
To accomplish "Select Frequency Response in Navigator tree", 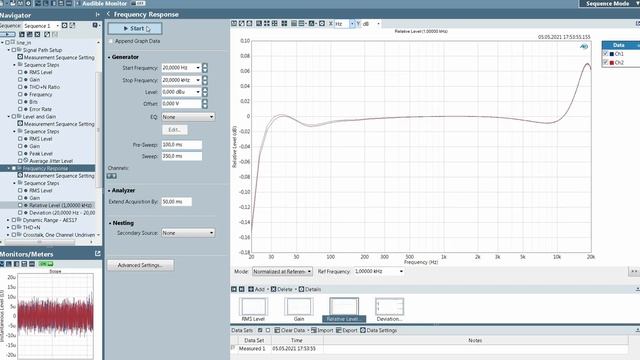I will tap(45, 169).
